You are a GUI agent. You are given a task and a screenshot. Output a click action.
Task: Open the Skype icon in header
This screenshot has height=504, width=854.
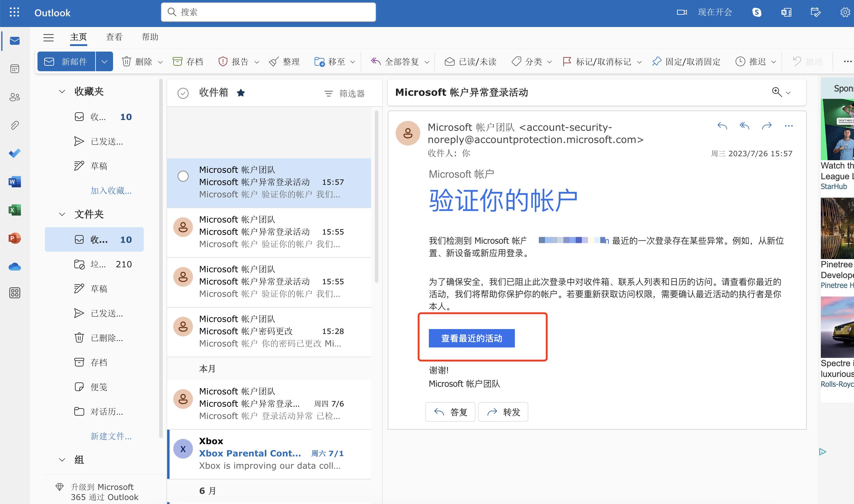coord(757,12)
